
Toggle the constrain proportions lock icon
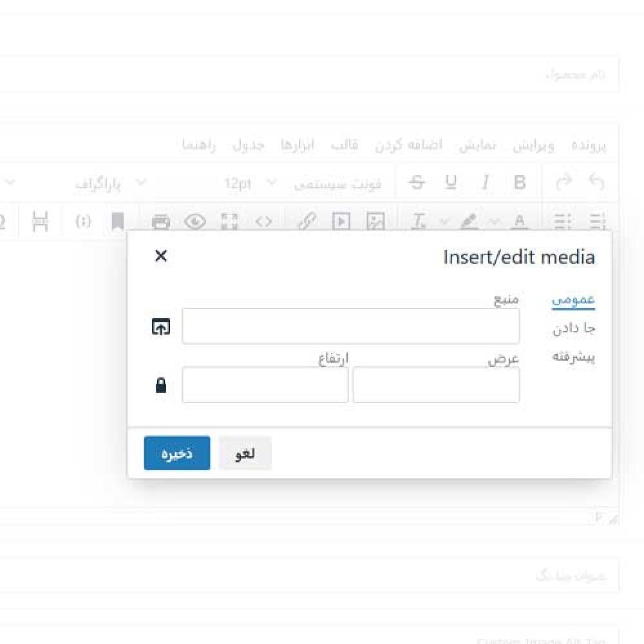[161, 385]
